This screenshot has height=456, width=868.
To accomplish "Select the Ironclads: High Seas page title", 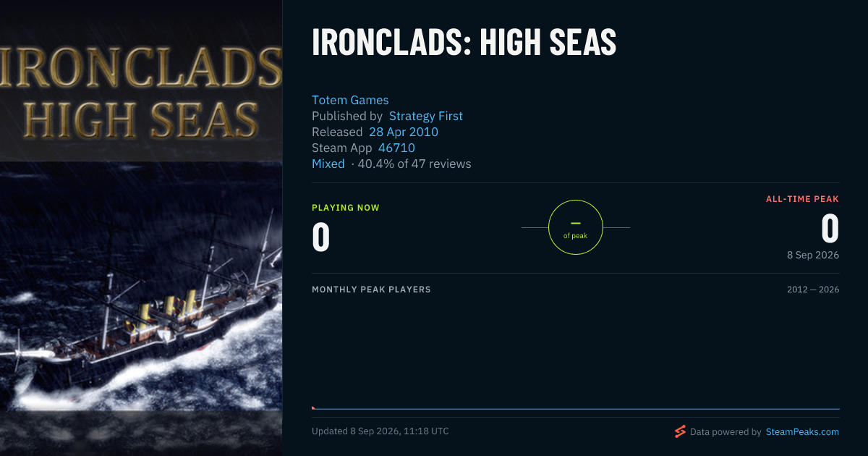I will point(464,43).
